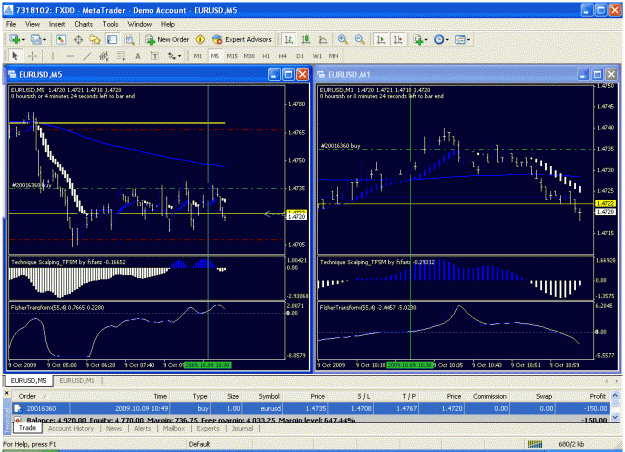Screen dimensions: 625x452
Task: Click the Profiles icon
Action: [36, 39]
